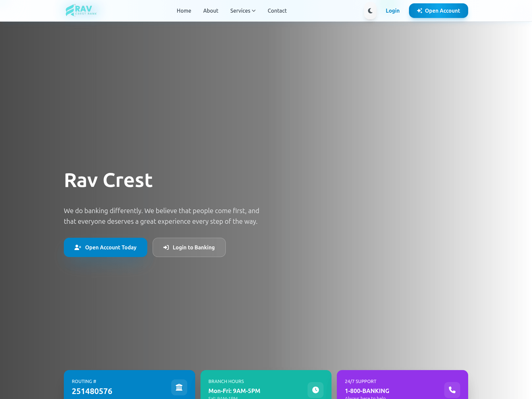
Task: Click the 1-800-BANKING support number
Action: (x=367, y=391)
